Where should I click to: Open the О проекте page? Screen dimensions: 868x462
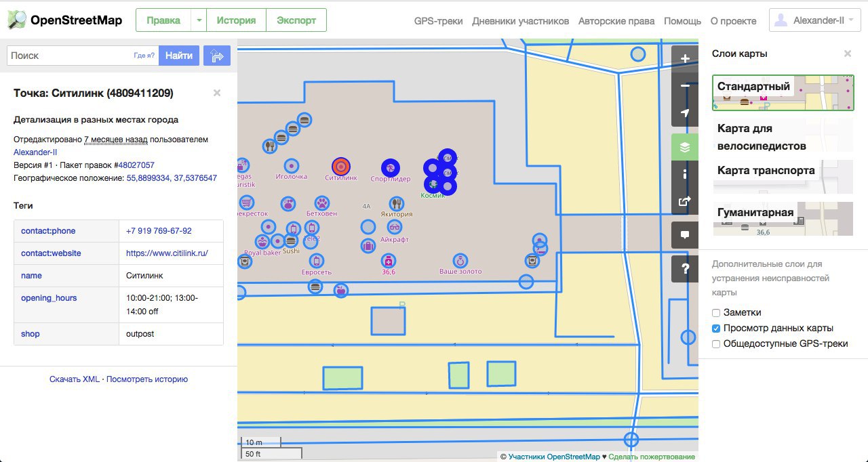coord(733,21)
